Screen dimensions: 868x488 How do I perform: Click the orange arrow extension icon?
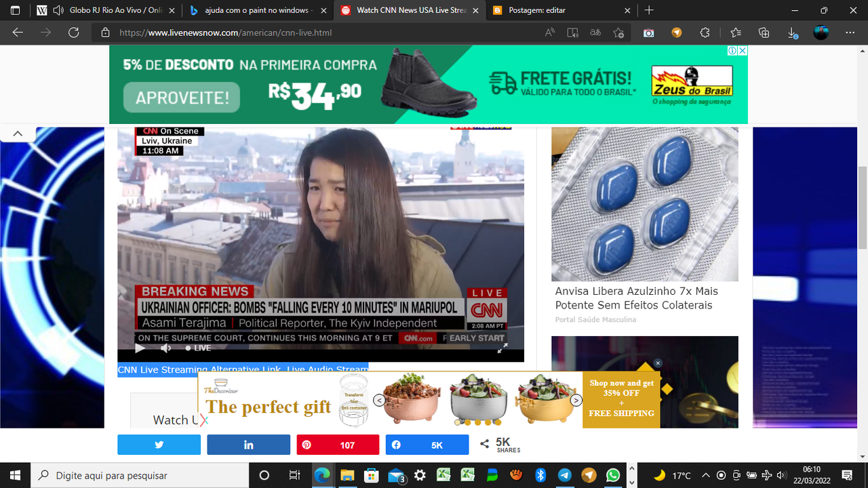677,33
